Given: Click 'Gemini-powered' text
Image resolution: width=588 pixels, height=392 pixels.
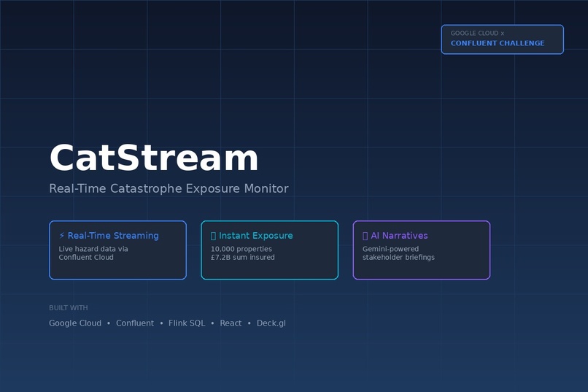Looking at the screenshot, I should [390, 249].
